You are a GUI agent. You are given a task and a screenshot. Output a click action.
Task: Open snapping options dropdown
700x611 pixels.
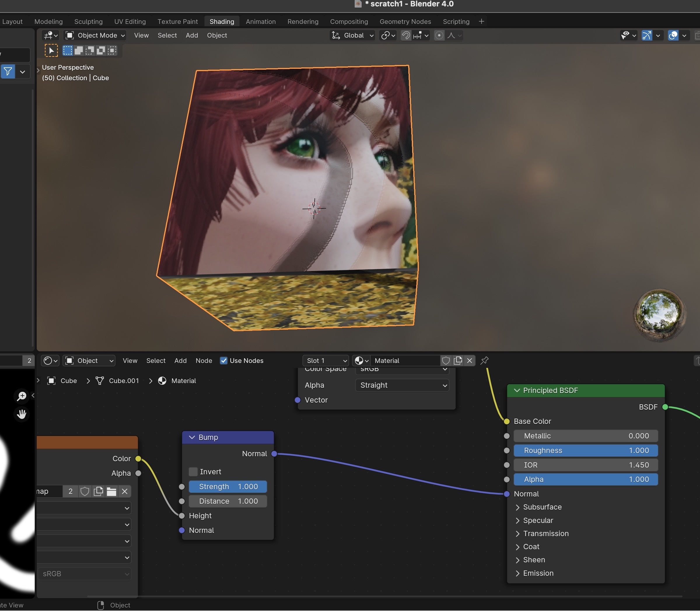(421, 36)
